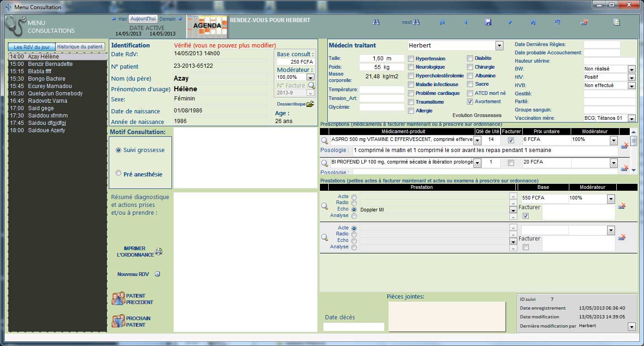Select the Suivi grossesse radio button
This screenshot has height=346, width=644.
pyautogui.click(x=118, y=150)
